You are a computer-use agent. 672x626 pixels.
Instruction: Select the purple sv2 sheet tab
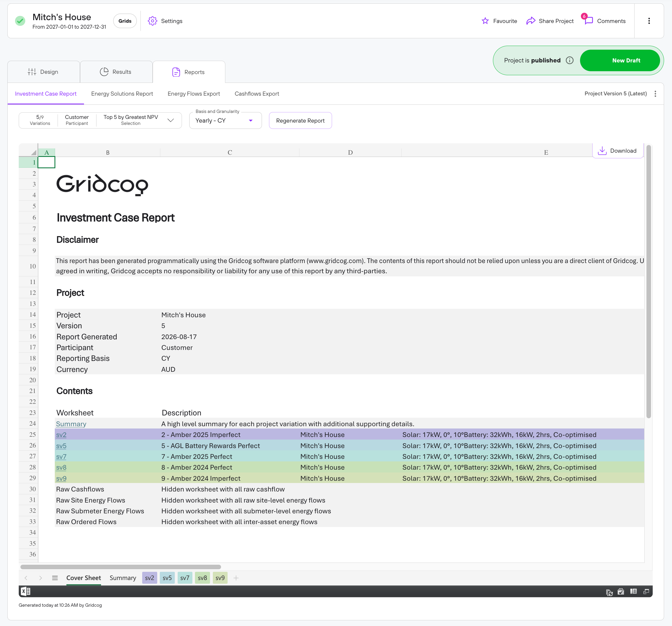(149, 578)
